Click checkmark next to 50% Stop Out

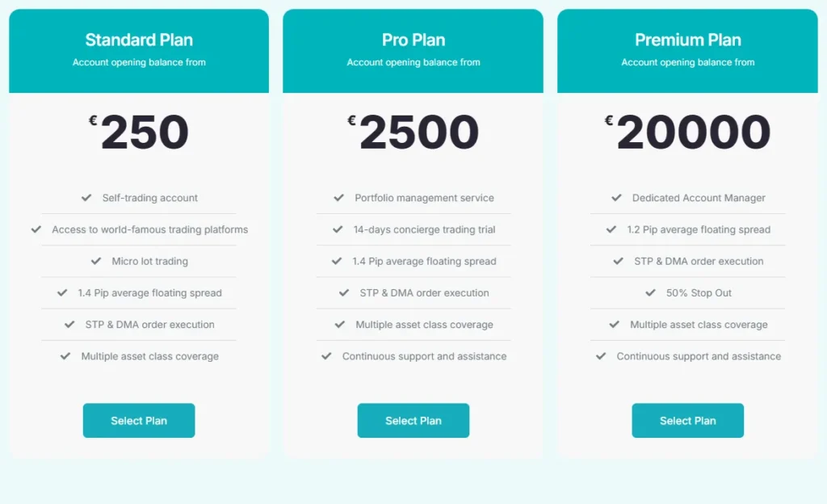[650, 292]
